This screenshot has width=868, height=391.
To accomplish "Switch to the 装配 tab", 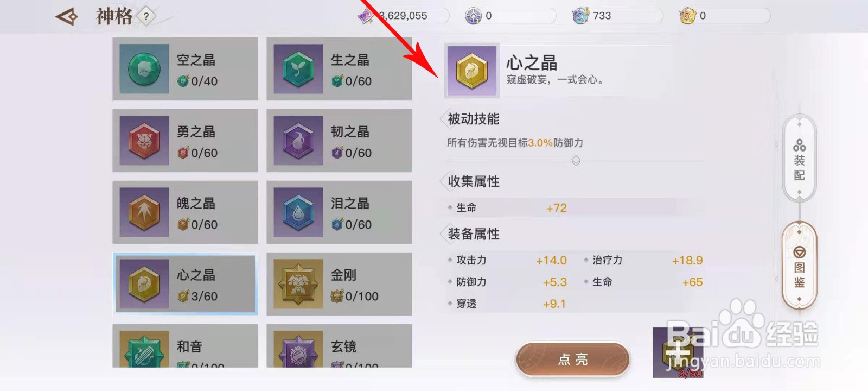I will (799, 158).
